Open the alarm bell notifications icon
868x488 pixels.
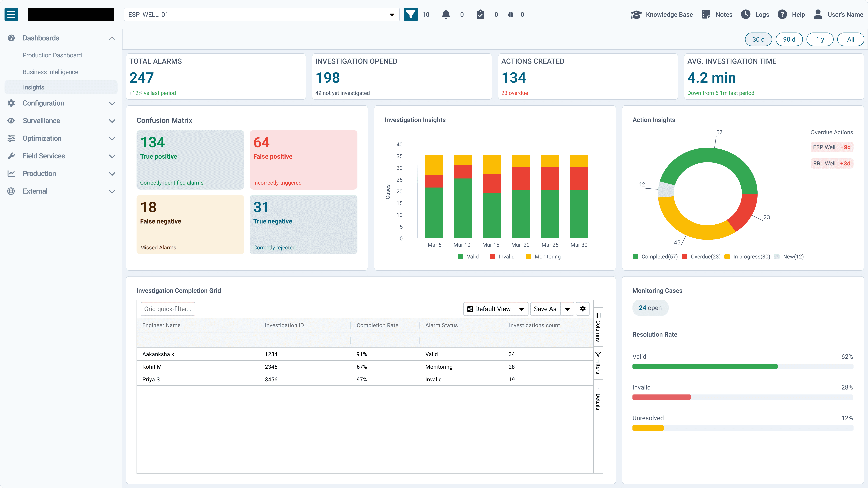pyautogui.click(x=446, y=14)
